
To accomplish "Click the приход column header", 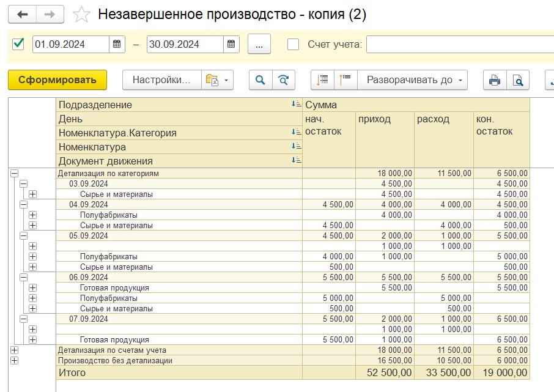I will point(385,139).
